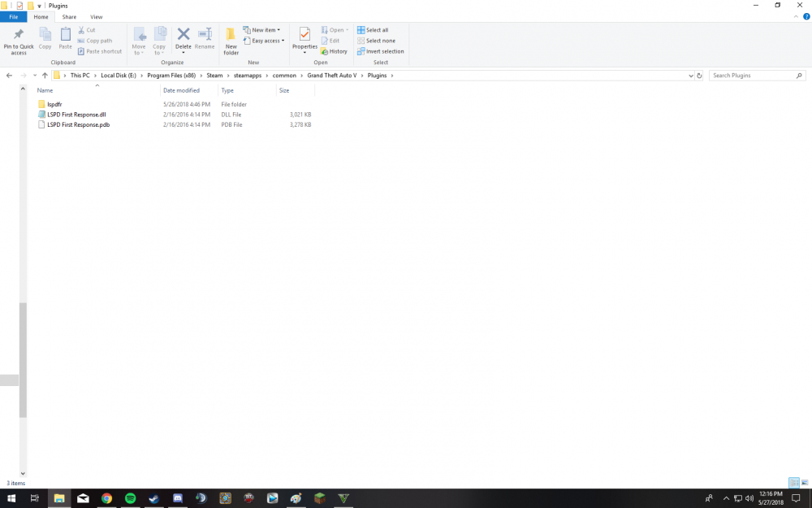Expand Properties dropdown arrow

pos(304,53)
